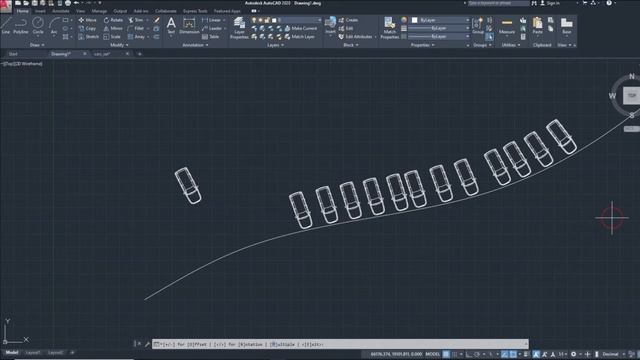640x360 pixels.
Task: Activate the Move command
Action: [88, 20]
